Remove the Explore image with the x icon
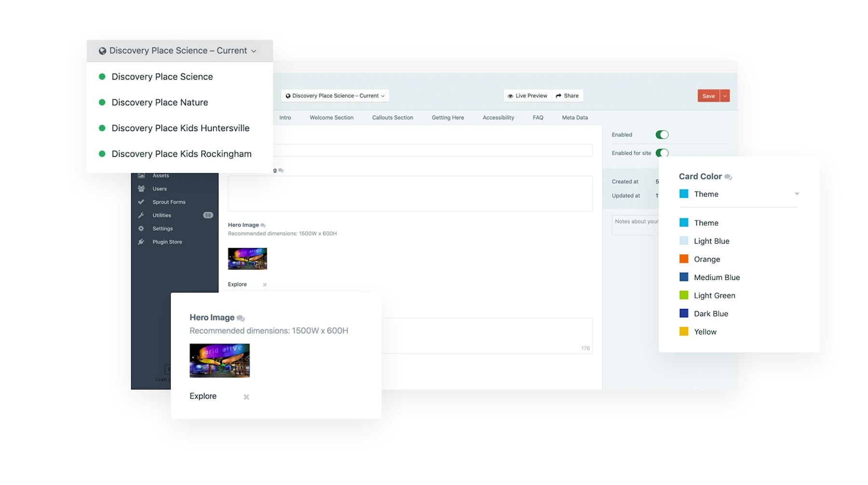The width and height of the screenshot is (868, 485). (246, 397)
